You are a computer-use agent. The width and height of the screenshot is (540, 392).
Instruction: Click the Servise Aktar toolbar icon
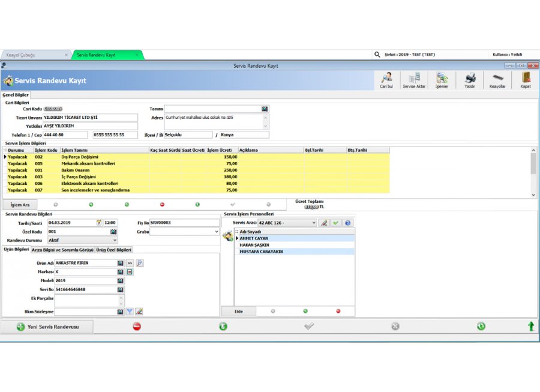(414, 80)
